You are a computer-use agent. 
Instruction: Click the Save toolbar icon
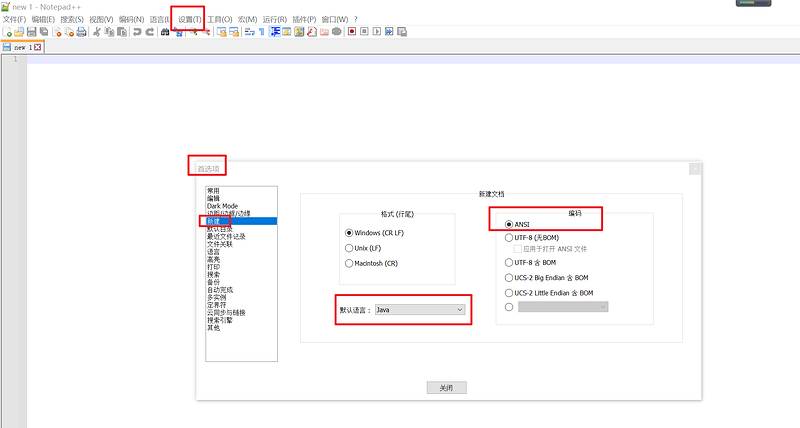pyautogui.click(x=32, y=32)
